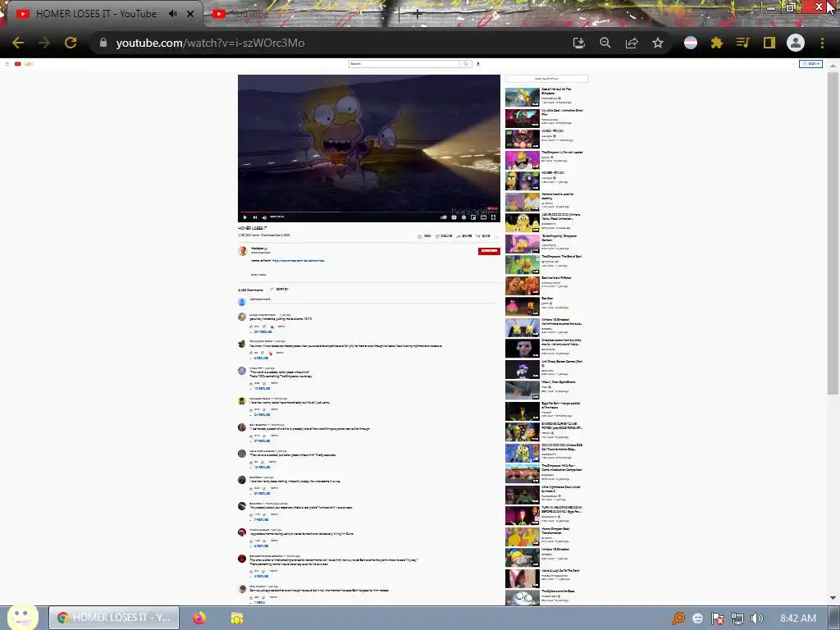Switch the video to miniplayer mode

[473, 217]
